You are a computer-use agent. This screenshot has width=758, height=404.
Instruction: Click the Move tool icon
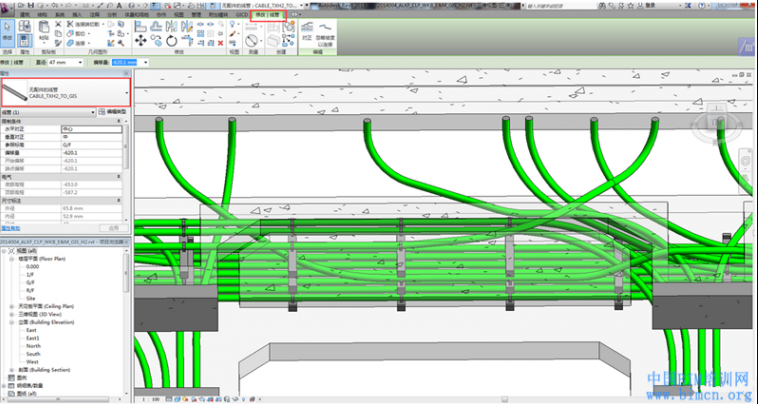pyautogui.click(x=141, y=41)
